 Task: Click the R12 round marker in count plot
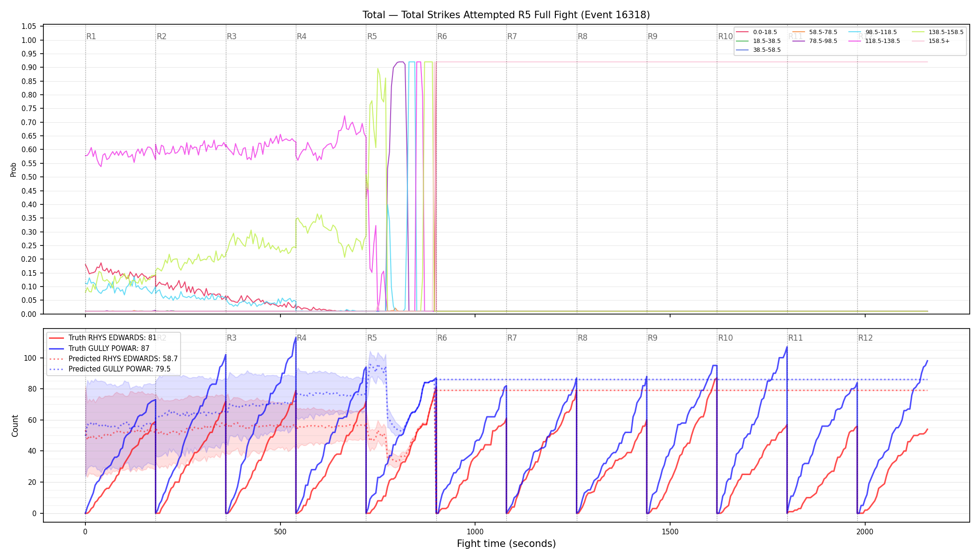coord(866,338)
